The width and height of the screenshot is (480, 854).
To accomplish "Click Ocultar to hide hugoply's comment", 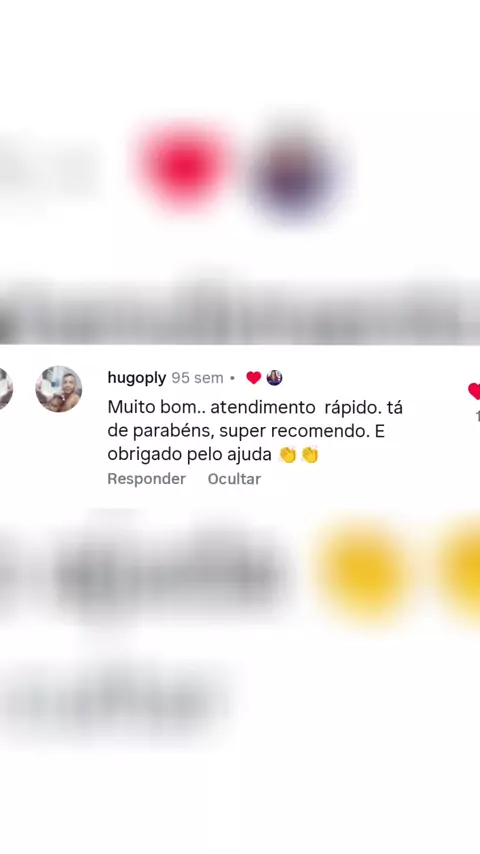I will (234, 479).
